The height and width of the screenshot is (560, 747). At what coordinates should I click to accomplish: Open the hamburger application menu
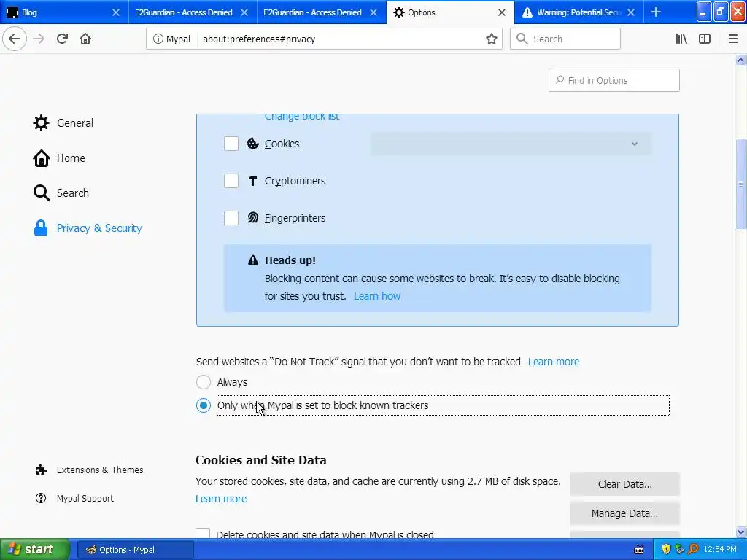(733, 39)
